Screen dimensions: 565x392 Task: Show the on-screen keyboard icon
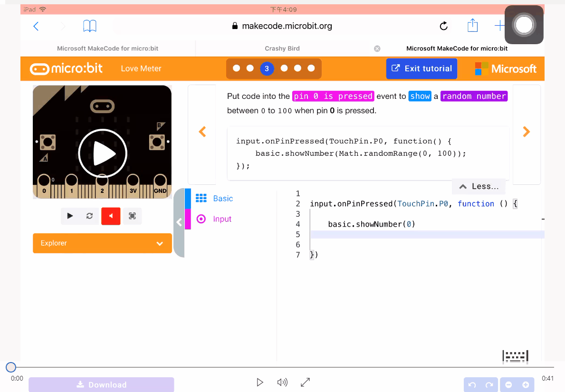(515, 357)
